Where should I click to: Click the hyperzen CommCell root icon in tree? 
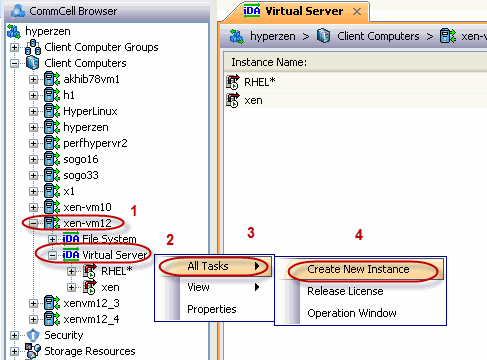point(14,31)
